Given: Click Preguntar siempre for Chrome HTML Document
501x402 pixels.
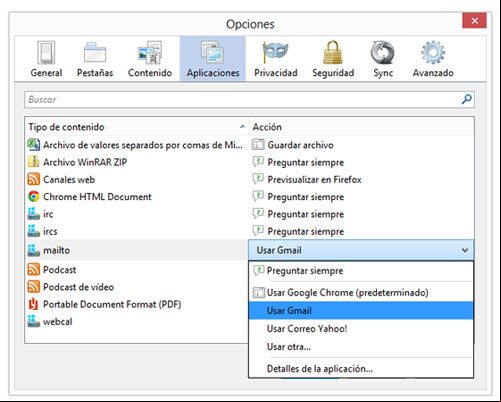Looking at the screenshot, I should 306,197.
